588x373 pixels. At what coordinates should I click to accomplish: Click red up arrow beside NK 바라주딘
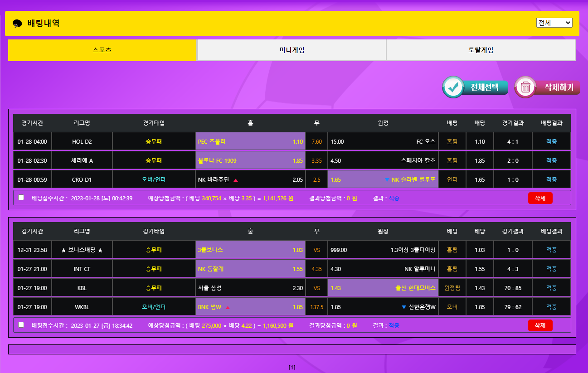pyautogui.click(x=236, y=180)
